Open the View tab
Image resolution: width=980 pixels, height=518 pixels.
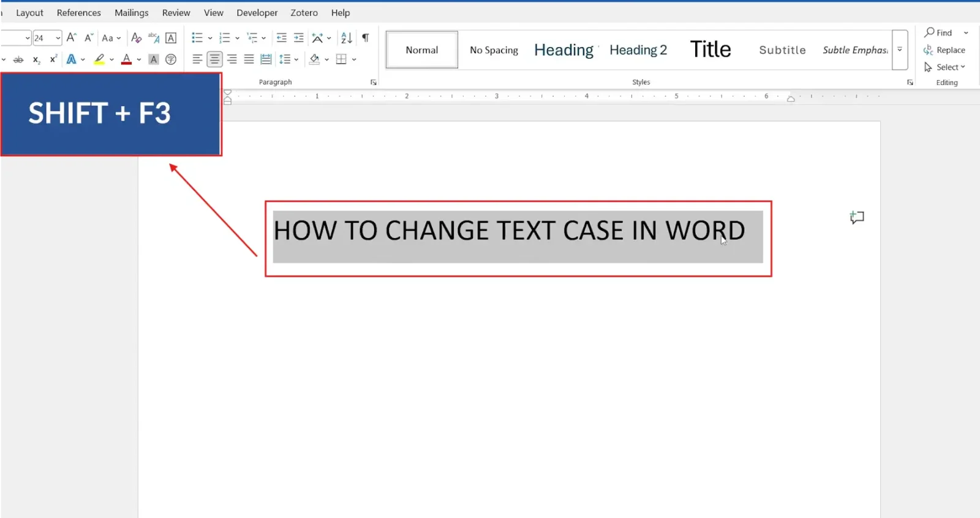point(214,12)
